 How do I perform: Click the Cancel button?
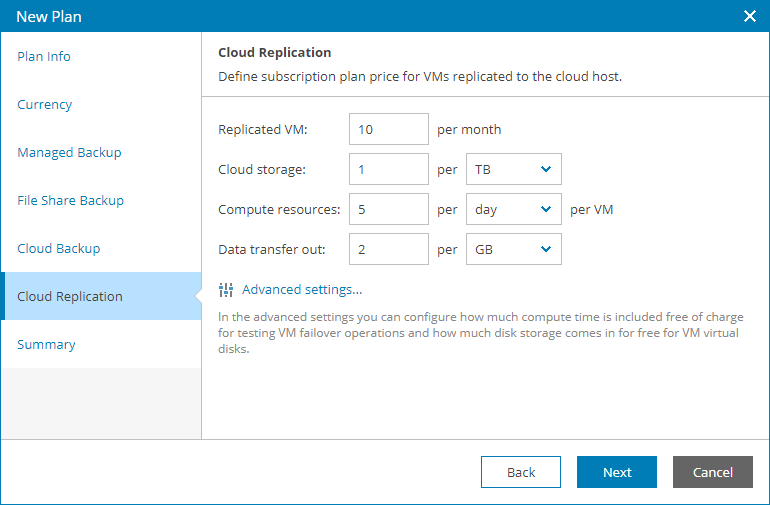pyautogui.click(x=712, y=472)
